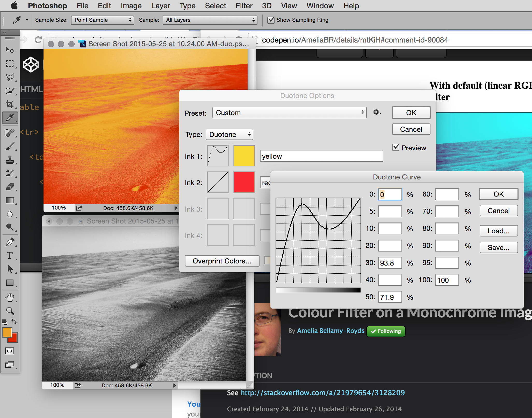Select the Rectangular Marquee tool
The image size is (532, 418).
[10, 64]
